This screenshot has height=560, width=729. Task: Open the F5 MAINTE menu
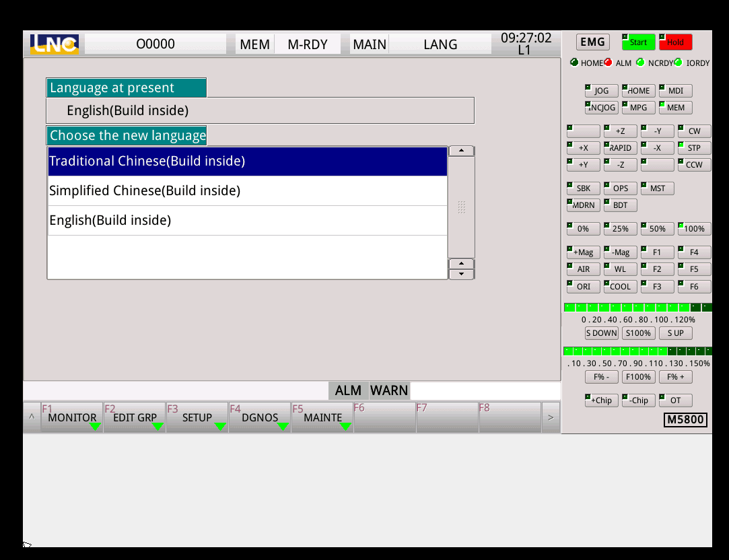[322, 417]
